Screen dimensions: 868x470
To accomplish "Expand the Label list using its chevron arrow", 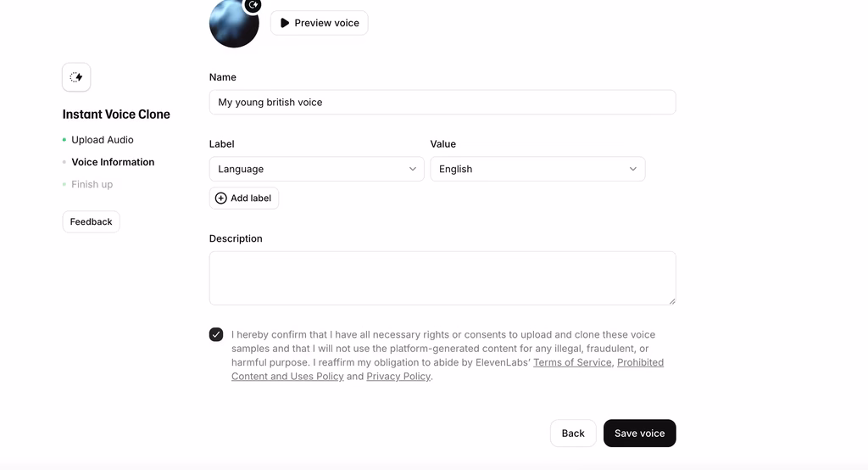I will (413, 169).
